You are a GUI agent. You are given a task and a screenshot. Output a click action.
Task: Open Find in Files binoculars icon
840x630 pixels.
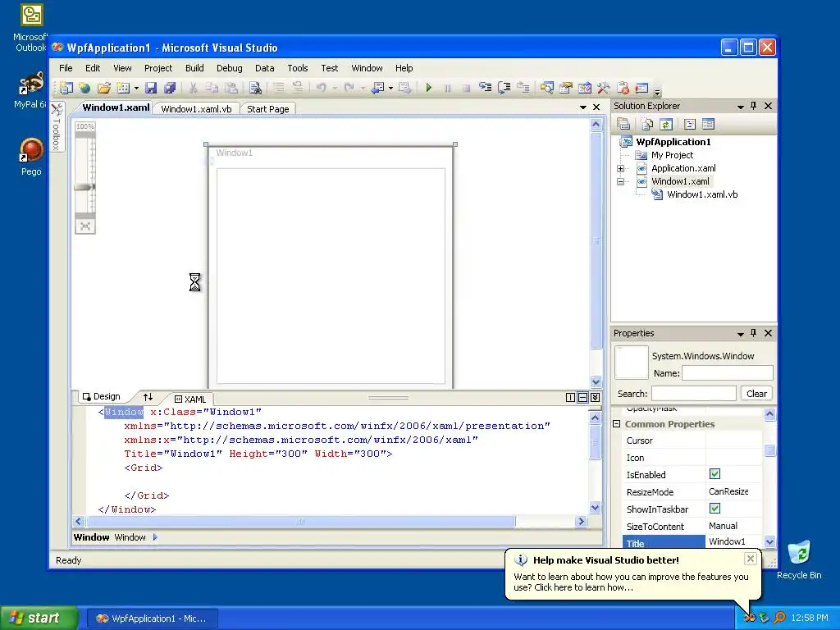tap(256, 88)
